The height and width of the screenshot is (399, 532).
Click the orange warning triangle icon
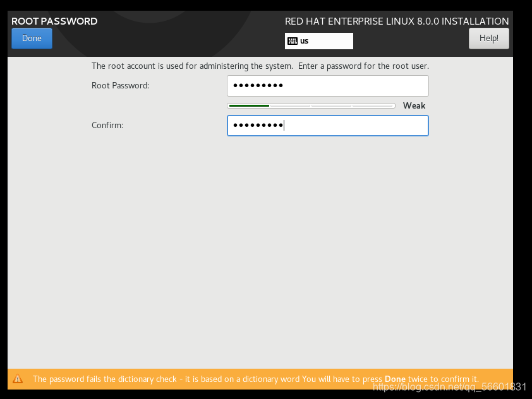18,379
